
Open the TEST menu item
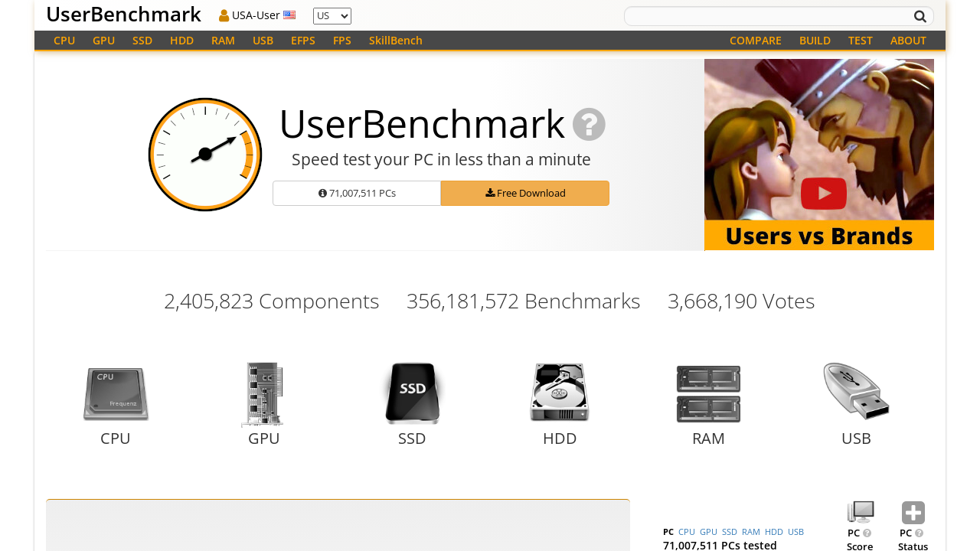(861, 41)
